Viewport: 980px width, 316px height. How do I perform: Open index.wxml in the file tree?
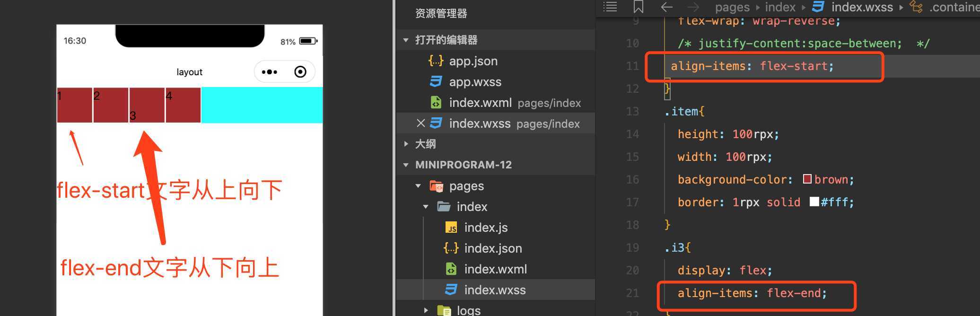[x=495, y=269]
